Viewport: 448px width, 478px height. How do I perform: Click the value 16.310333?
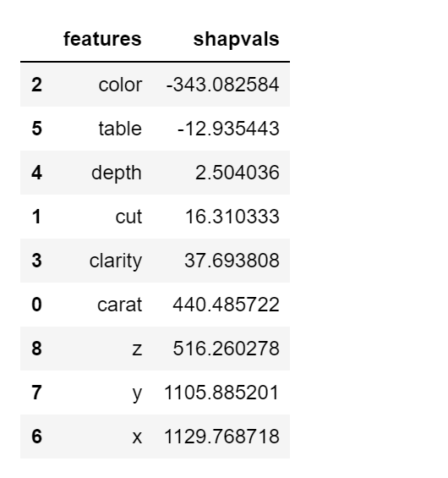(232, 217)
